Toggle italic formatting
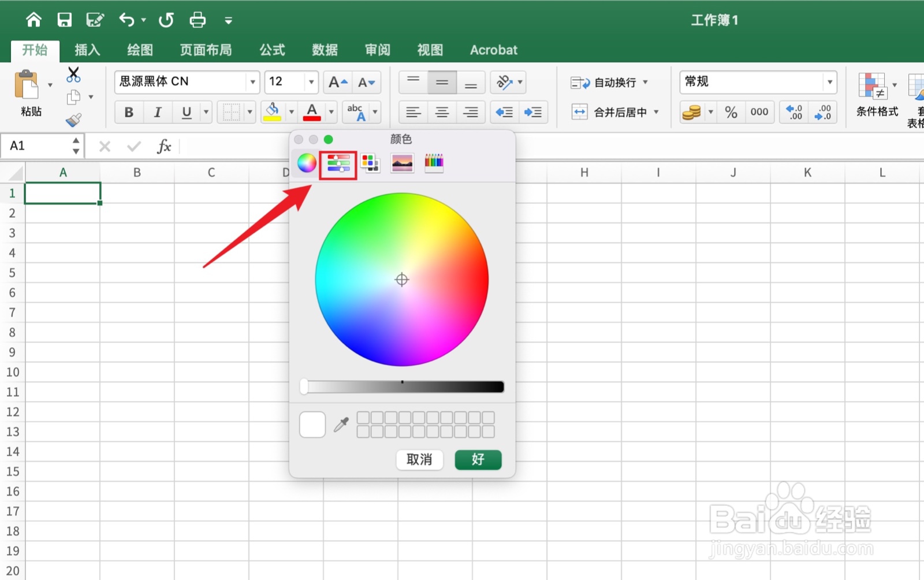Viewport: 924px width, 580px height. coord(157,112)
